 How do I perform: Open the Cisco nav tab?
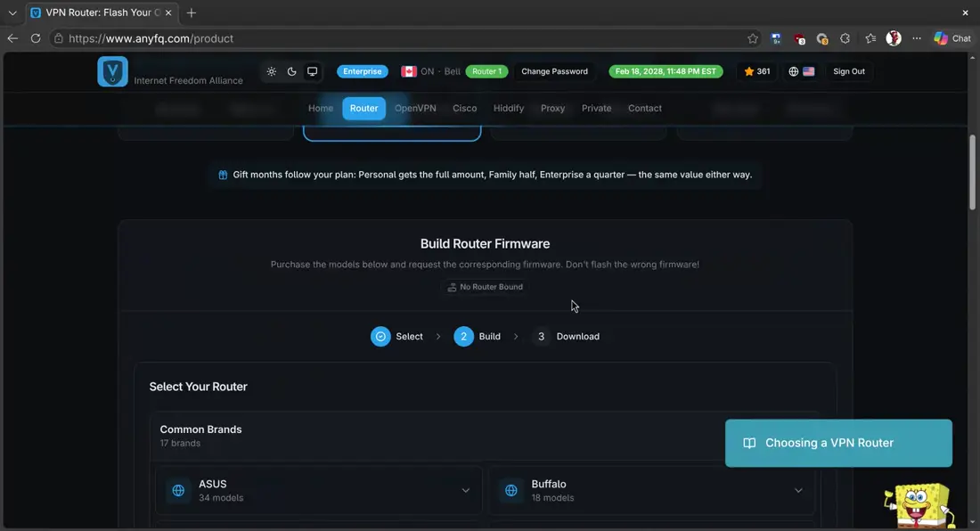(464, 108)
